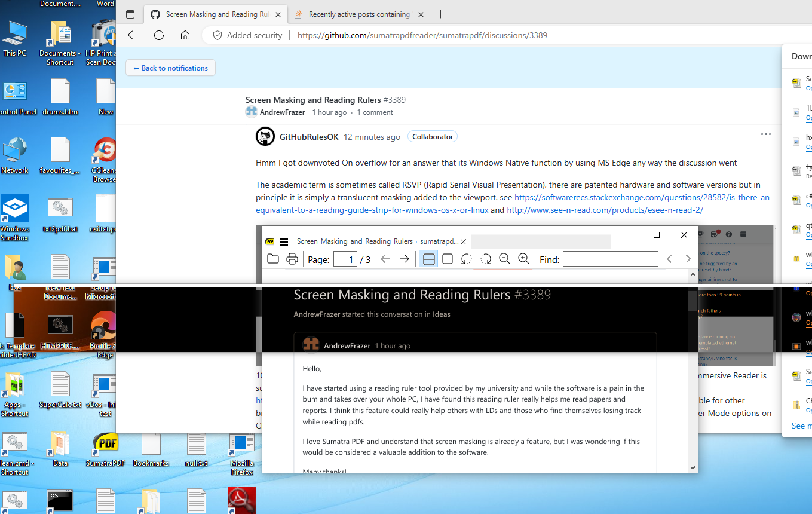Zoom out using the minus magnifier icon
Screen dimensions: 812x514
[504, 259]
